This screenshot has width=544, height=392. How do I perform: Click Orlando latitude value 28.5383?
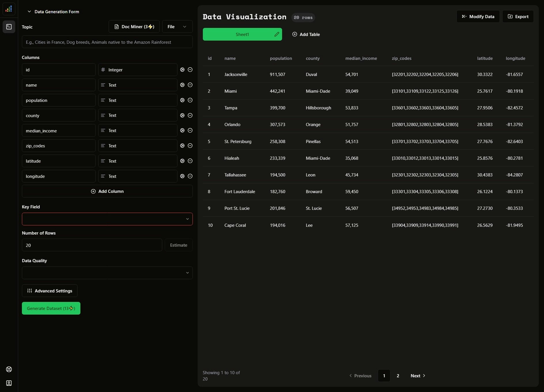(485, 124)
